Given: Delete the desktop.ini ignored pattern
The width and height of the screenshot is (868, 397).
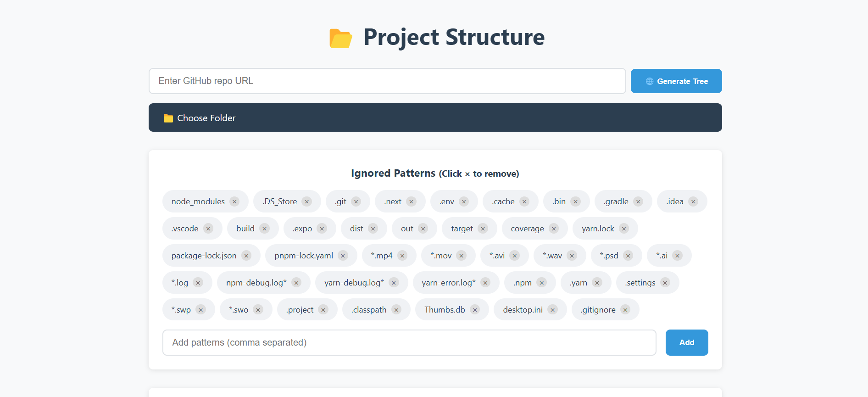Looking at the screenshot, I should [553, 309].
